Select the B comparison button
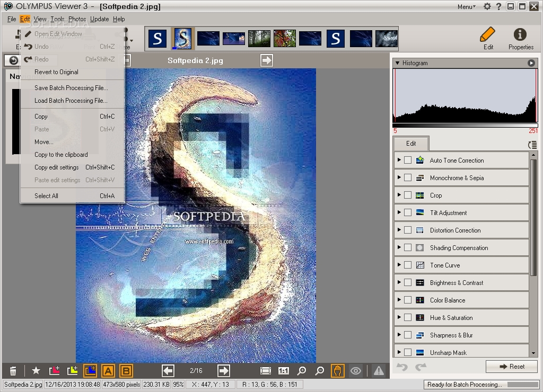The width and height of the screenshot is (543, 392). tap(126, 371)
